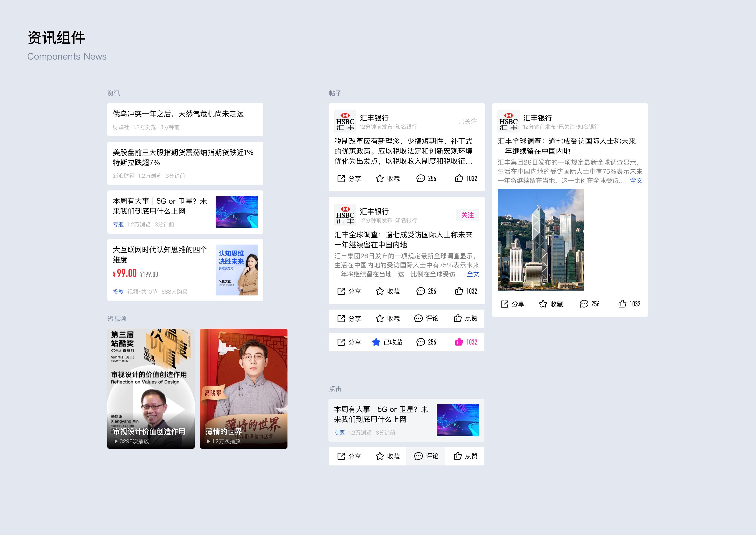Toggle the pink 关注 follow button
This screenshot has height=535, width=756.
(467, 215)
